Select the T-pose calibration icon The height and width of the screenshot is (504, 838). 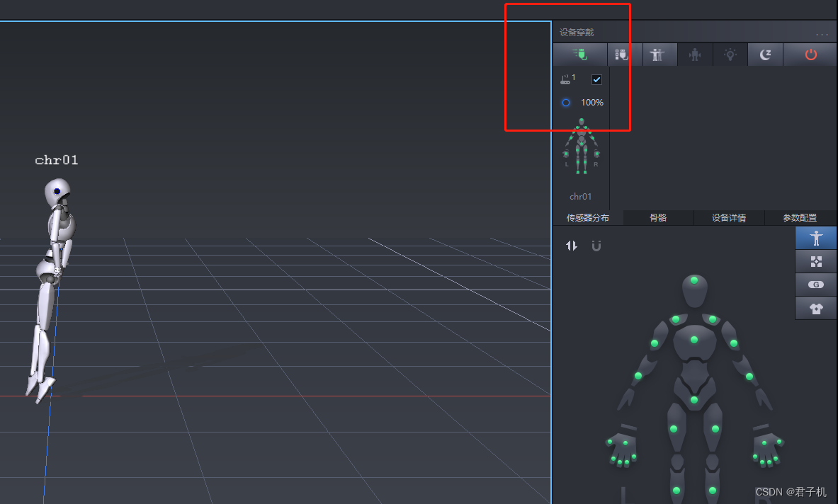[659, 55]
